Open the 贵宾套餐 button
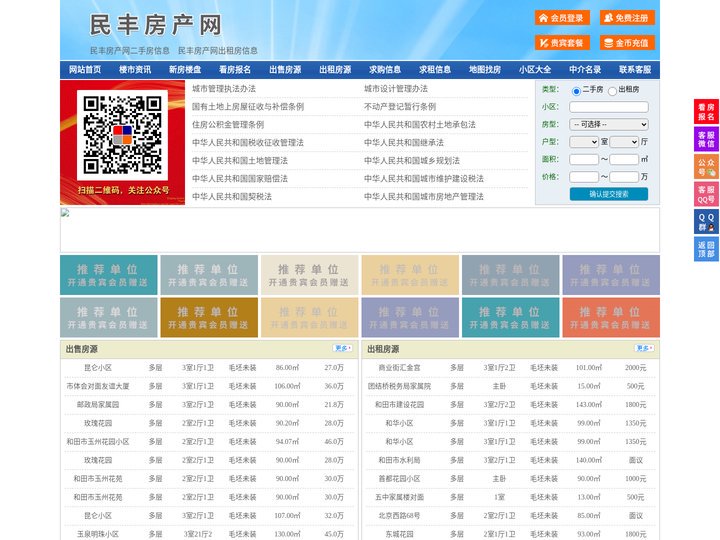The width and height of the screenshot is (720, 540). coord(562,43)
